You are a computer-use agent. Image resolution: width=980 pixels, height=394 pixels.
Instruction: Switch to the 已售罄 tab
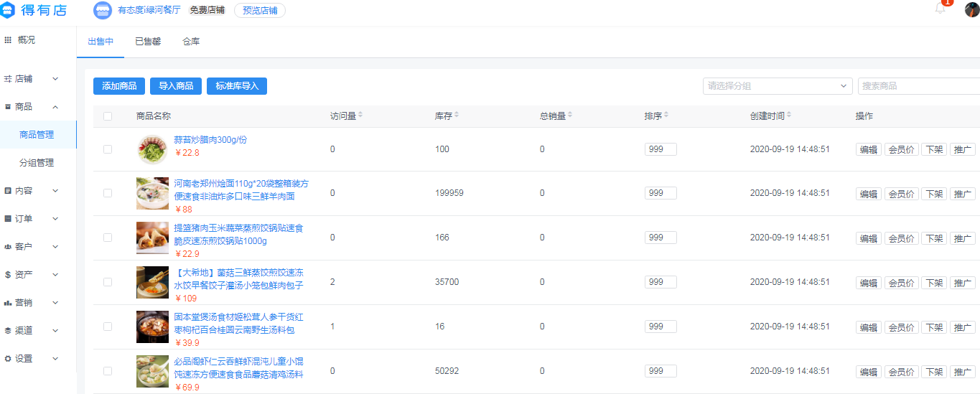148,42
